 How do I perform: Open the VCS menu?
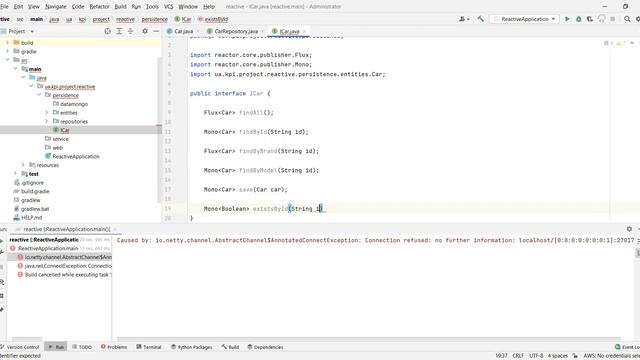[169, 7]
